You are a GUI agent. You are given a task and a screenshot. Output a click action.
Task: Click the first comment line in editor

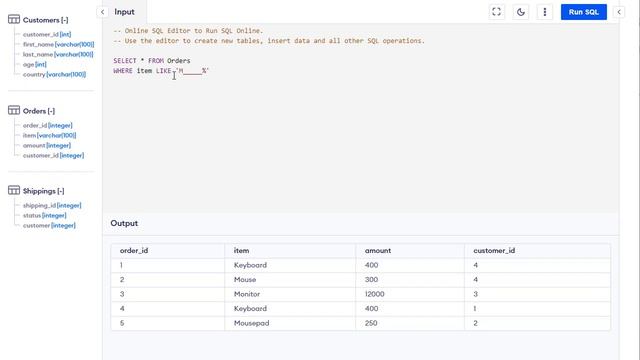[x=188, y=31]
